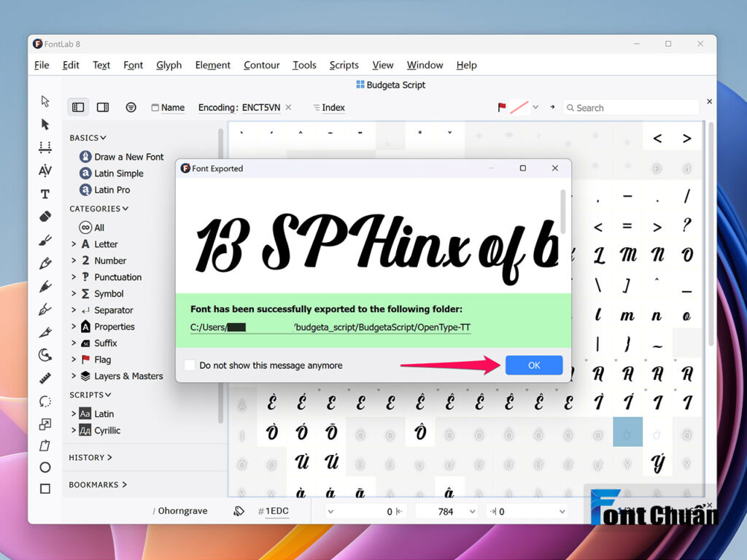This screenshot has width=747, height=560.
Task: Open the exported folder path link
Action: point(330,327)
